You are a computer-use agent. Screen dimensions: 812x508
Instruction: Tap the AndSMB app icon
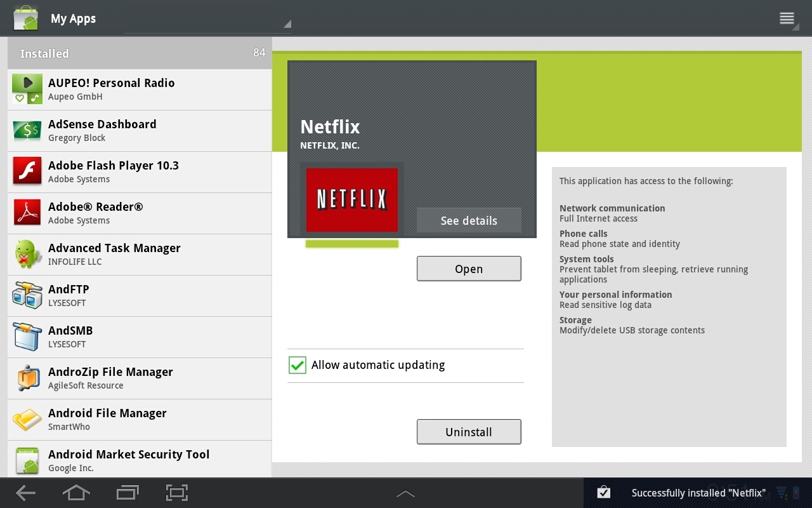[27, 337]
